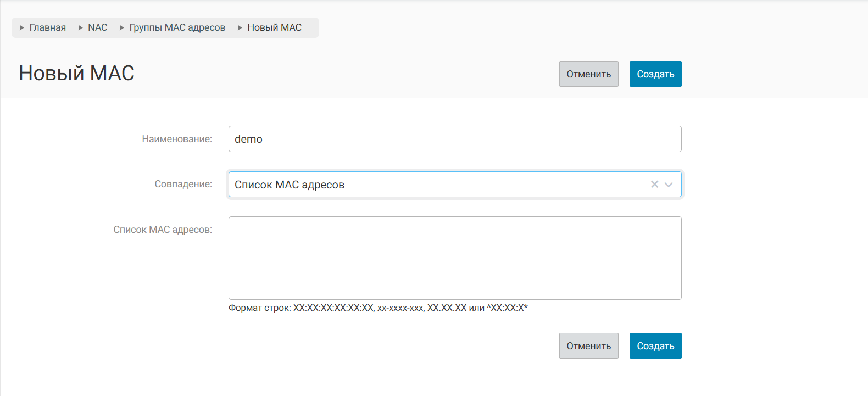The width and height of the screenshot is (868, 396).
Task: Click the bottom Создать button below the form
Action: 655,346
